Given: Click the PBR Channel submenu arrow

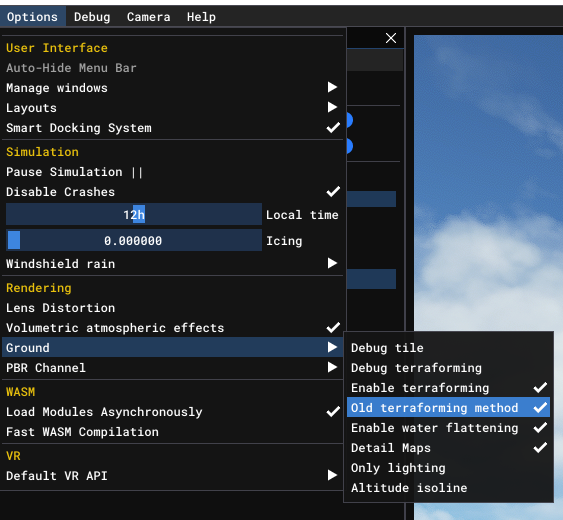Looking at the screenshot, I should (332, 367).
